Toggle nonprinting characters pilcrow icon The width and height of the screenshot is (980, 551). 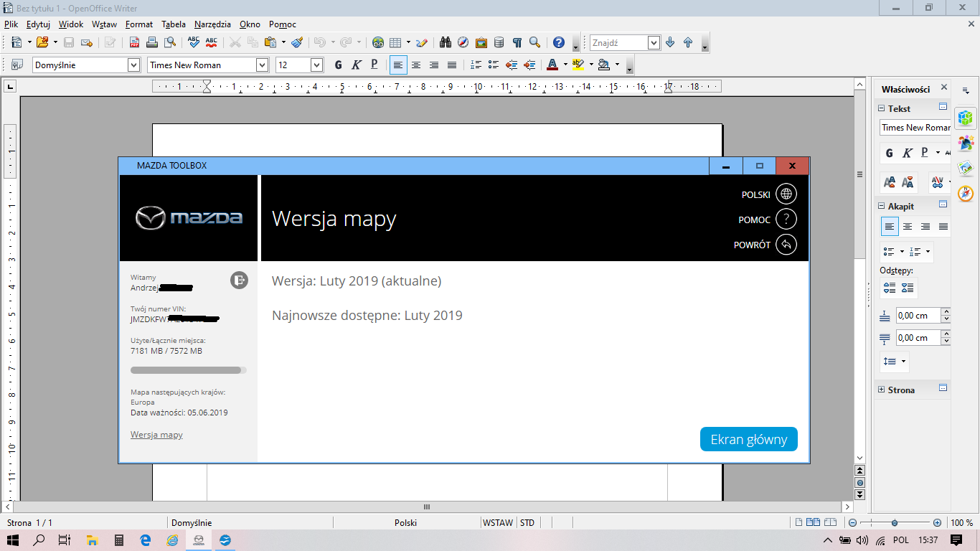(517, 42)
